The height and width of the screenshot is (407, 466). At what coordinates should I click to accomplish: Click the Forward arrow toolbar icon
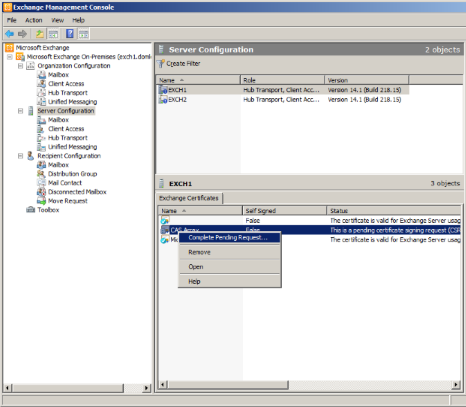(22, 34)
